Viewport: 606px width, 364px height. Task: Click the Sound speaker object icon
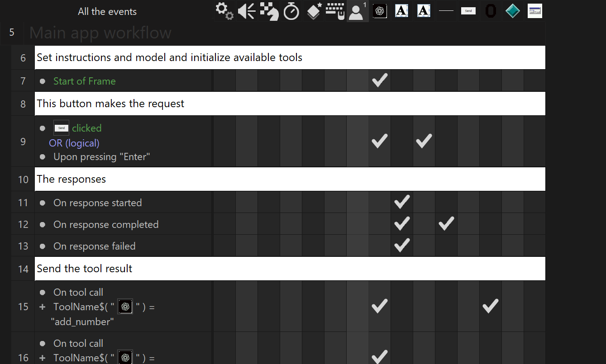pyautogui.click(x=247, y=11)
